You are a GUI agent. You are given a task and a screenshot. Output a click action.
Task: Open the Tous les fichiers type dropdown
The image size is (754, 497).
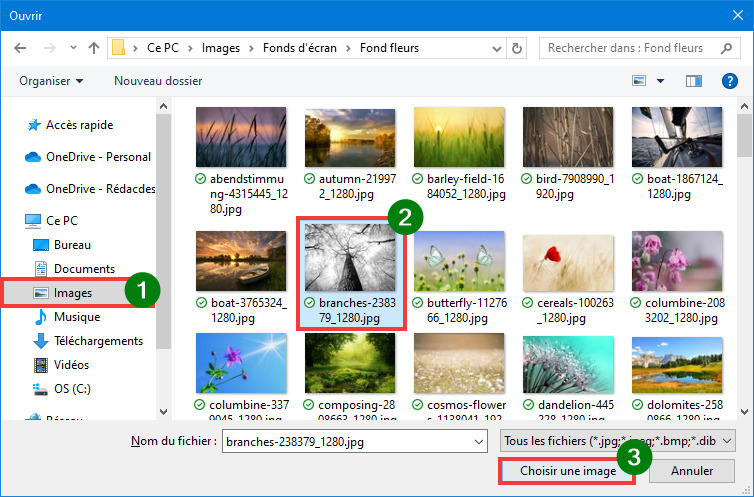(617, 441)
